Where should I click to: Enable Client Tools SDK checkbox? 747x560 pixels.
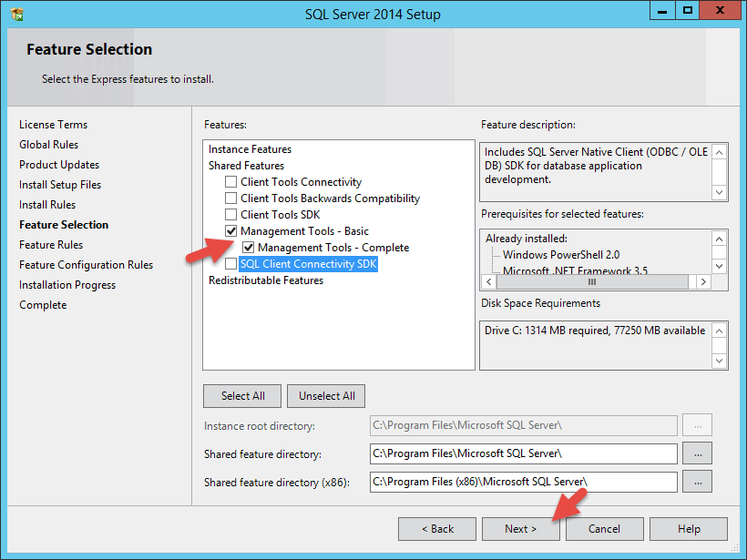pyautogui.click(x=231, y=214)
